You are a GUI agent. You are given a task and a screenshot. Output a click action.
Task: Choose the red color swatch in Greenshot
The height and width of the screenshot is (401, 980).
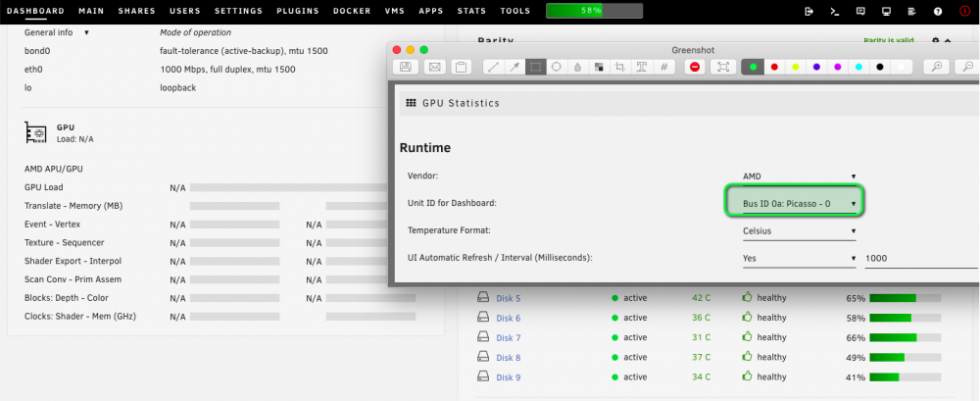(x=774, y=67)
